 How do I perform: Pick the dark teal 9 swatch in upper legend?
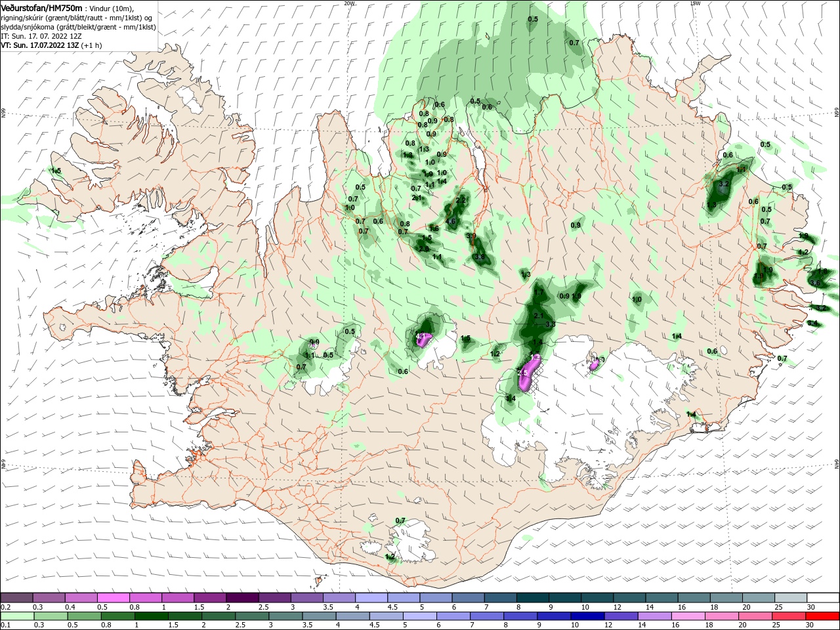[x=565, y=598]
